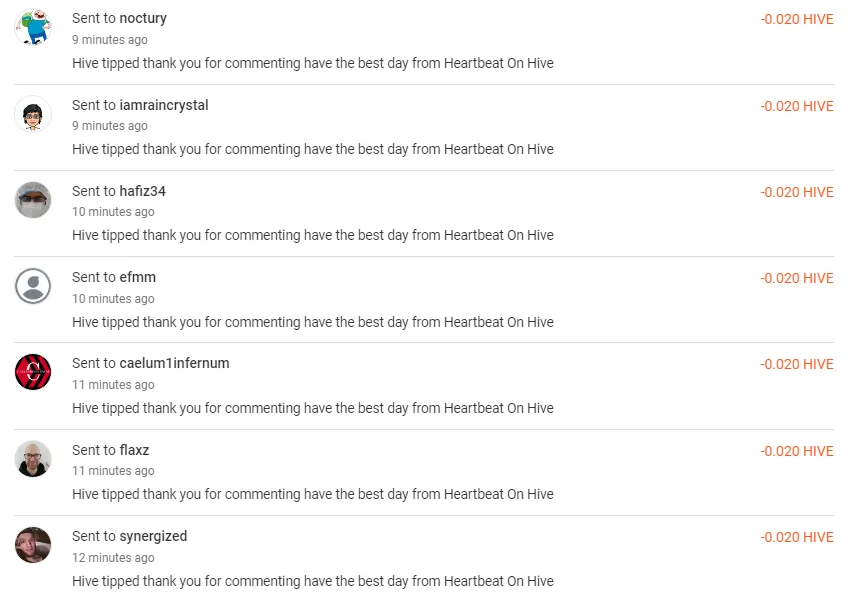Click the memo text of the hafiz34 transfer
The image size is (853, 596).
[x=312, y=235]
